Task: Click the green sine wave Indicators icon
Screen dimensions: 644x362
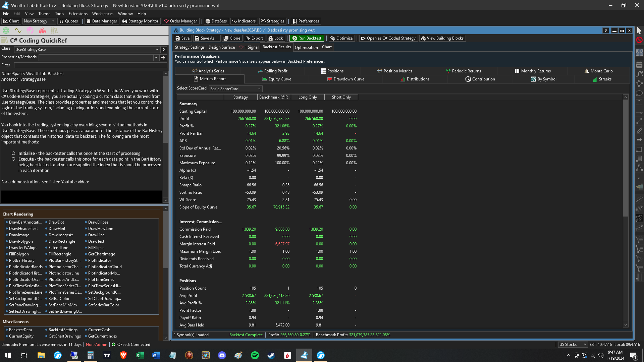Action: point(18,31)
